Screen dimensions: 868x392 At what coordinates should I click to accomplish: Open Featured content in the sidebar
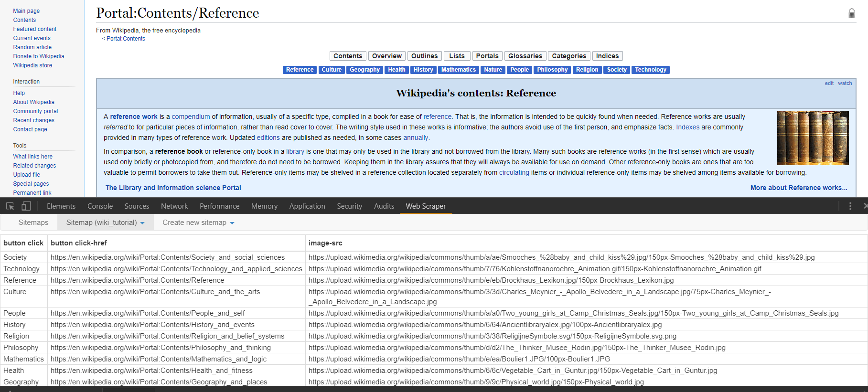34,29
